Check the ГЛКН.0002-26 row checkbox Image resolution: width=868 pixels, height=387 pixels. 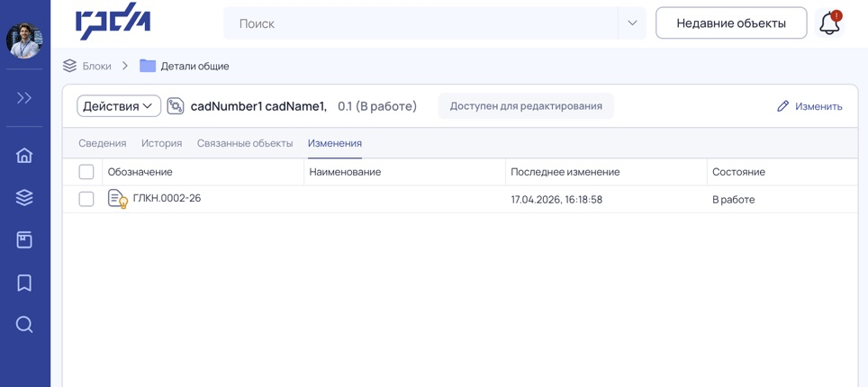pyautogui.click(x=86, y=199)
